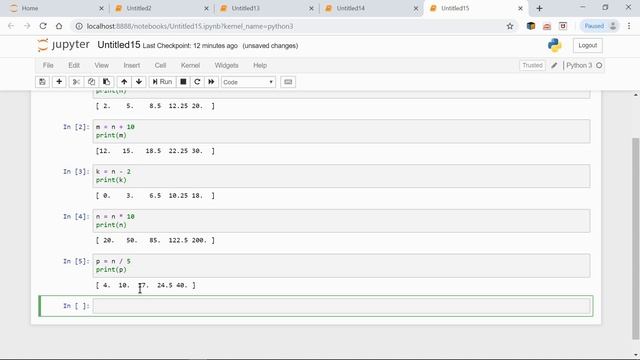Open the File menu
This screenshot has height=360, width=640.
pos(48,65)
